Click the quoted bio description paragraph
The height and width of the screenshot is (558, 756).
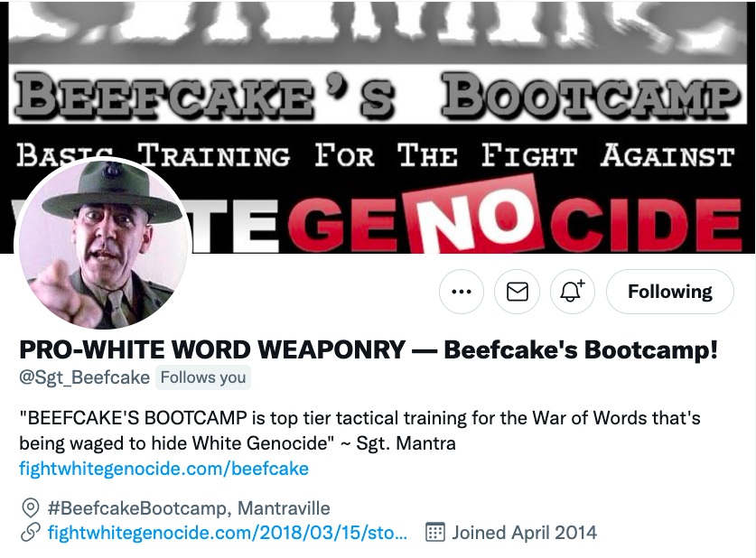coord(359,431)
